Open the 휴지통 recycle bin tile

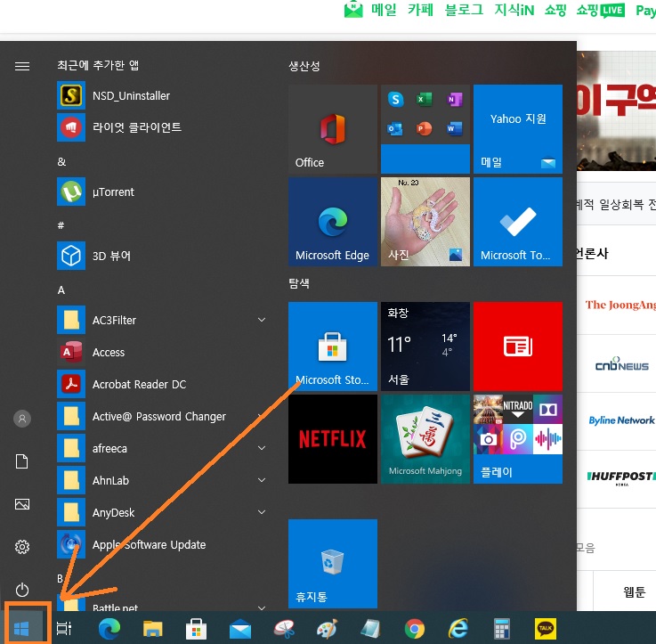pyautogui.click(x=333, y=564)
